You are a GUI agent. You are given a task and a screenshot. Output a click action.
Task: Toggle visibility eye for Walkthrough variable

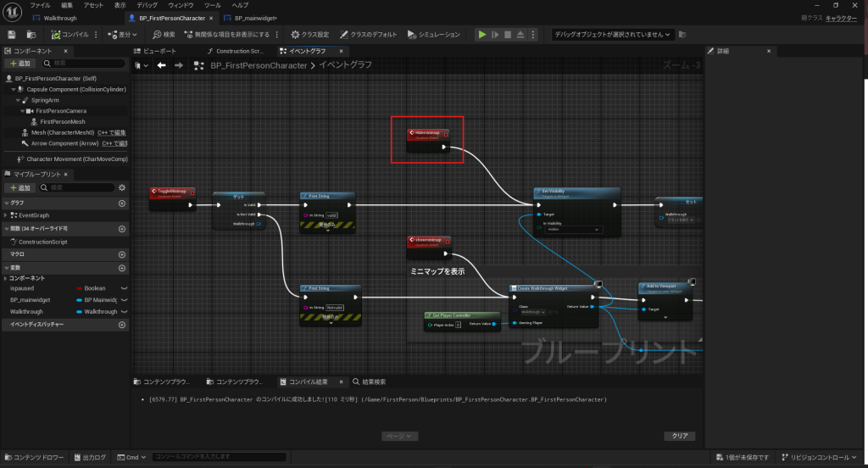tap(123, 311)
